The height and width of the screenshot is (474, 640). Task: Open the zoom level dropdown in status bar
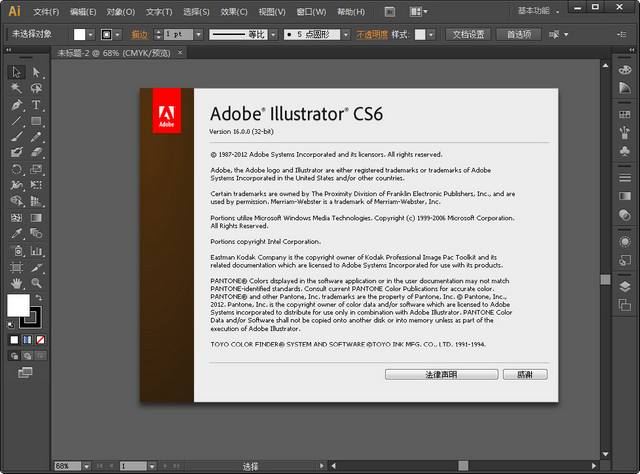(87, 466)
